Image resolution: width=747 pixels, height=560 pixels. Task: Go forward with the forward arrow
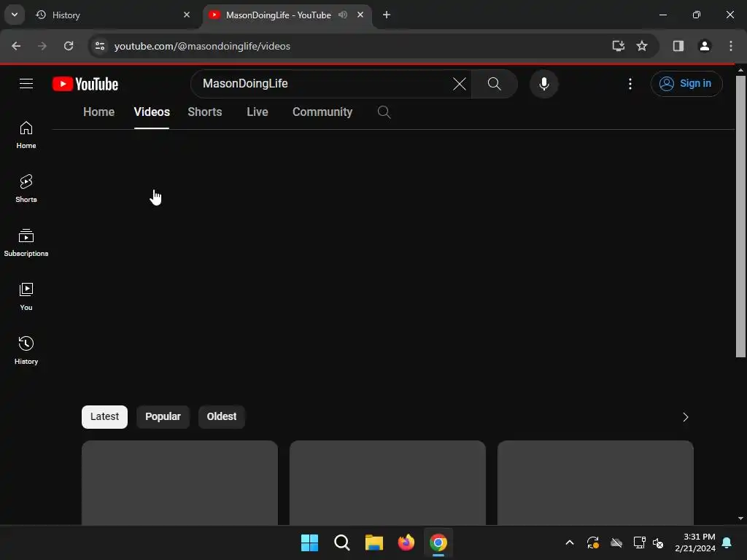tap(42, 46)
